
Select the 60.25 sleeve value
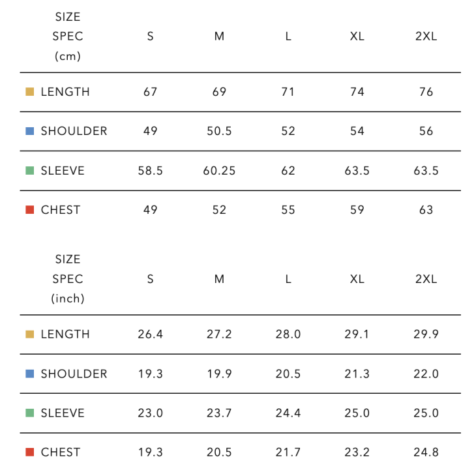click(219, 171)
